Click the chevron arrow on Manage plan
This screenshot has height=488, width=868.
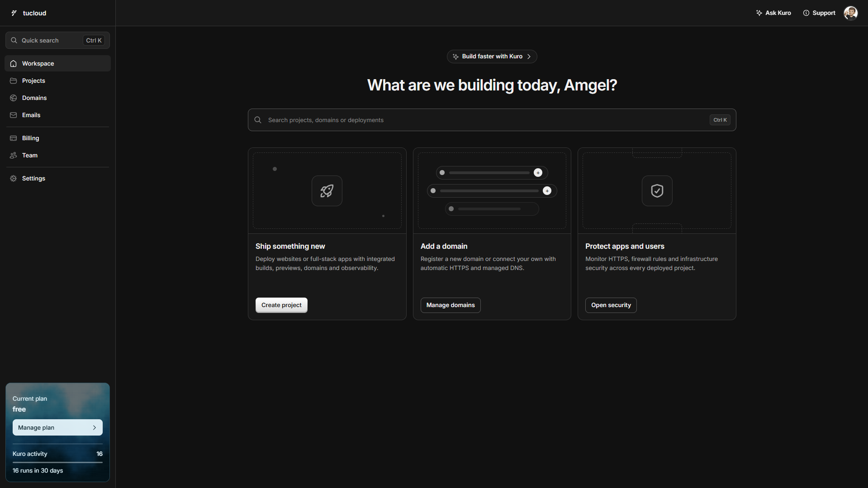coord(95,428)
